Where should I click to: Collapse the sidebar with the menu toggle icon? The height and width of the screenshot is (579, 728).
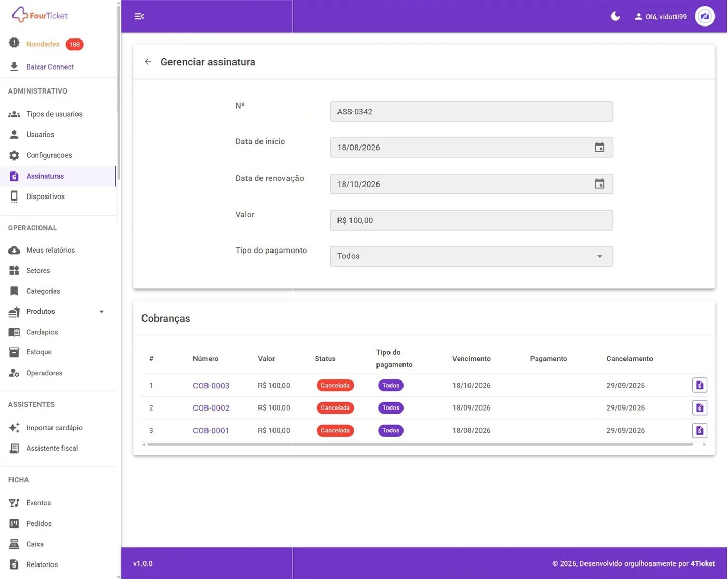[x=139, y=16]
